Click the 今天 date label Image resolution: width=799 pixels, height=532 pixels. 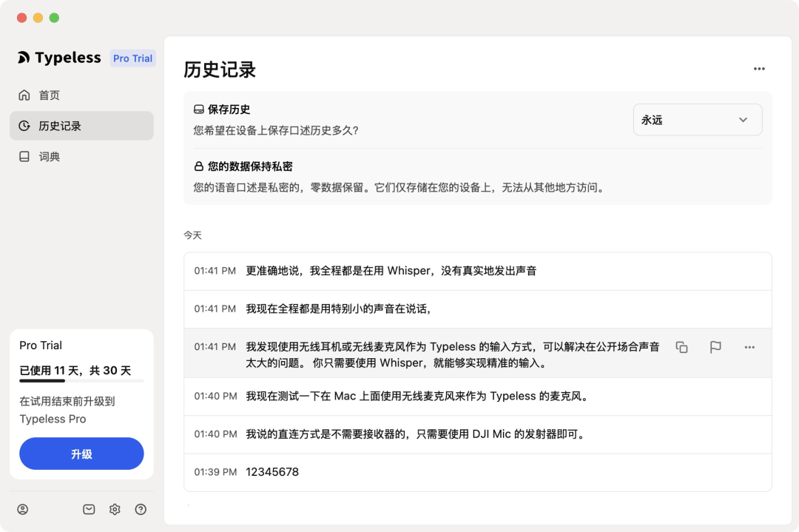192,235
